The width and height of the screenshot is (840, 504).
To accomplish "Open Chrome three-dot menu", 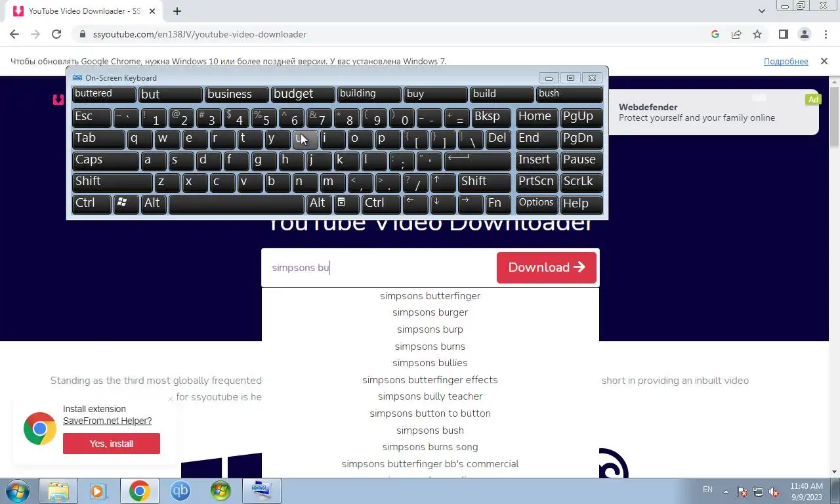I will (825, 34).
